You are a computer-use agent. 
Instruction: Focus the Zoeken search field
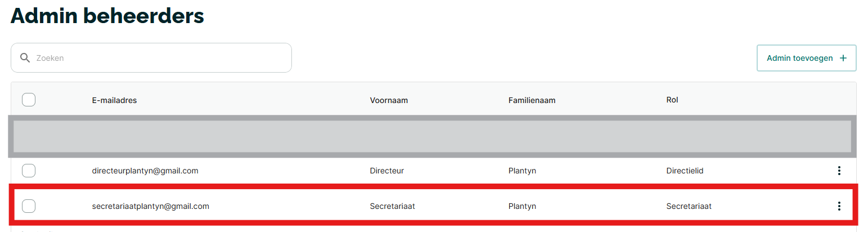pos(151,58)
